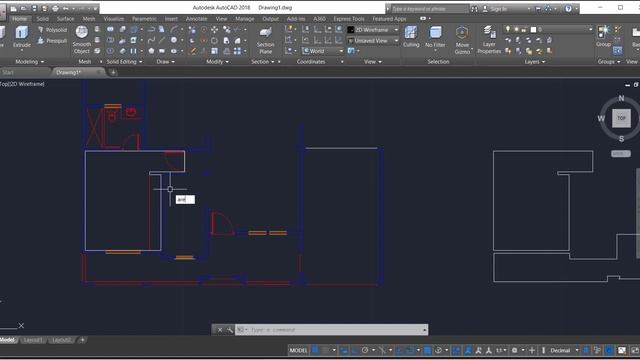Open the Home ribbon tab
Image resolution: width=640 pixels, height=360 pixels.
(x=19, y=19)
